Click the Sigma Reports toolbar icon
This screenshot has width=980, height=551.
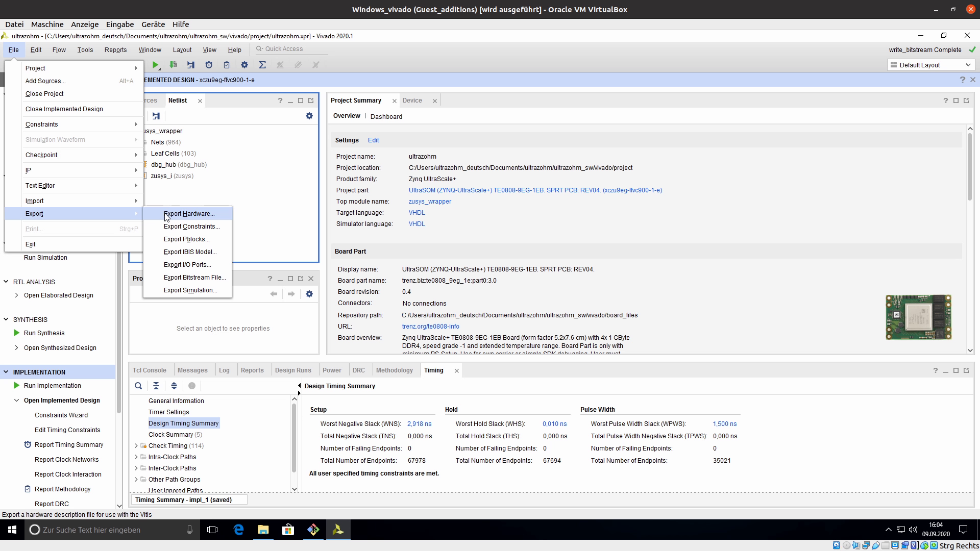point(262,65)
